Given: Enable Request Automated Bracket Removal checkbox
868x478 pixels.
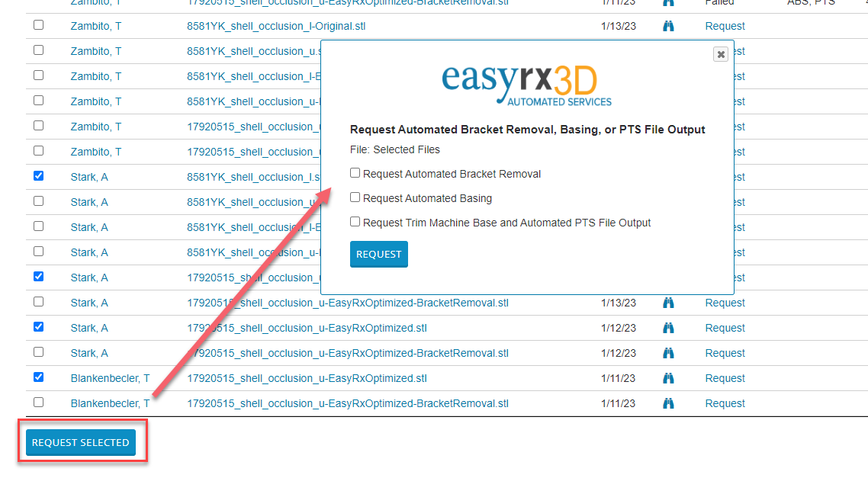Looking at the screenshot, I should pos(355,173).
